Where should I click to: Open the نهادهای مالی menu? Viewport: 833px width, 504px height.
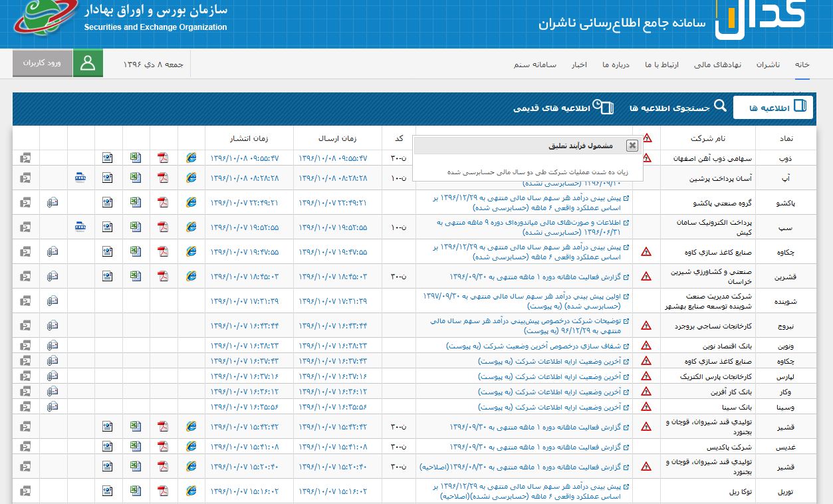point(717,64)
